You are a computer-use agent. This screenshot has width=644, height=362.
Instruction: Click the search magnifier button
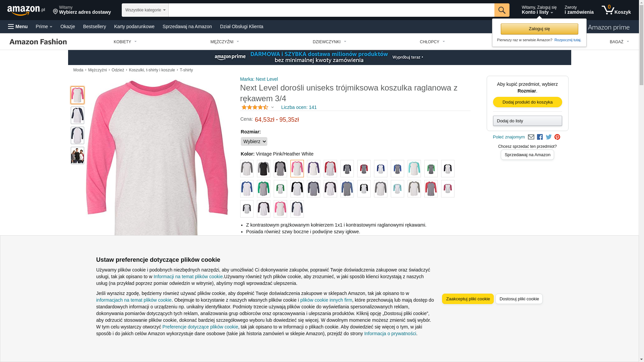[502, 10]
